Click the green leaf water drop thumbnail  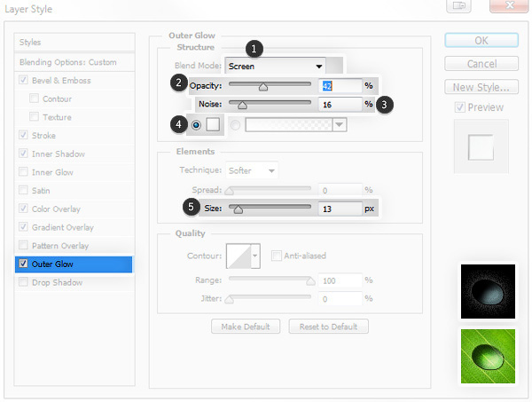[488, 356]
